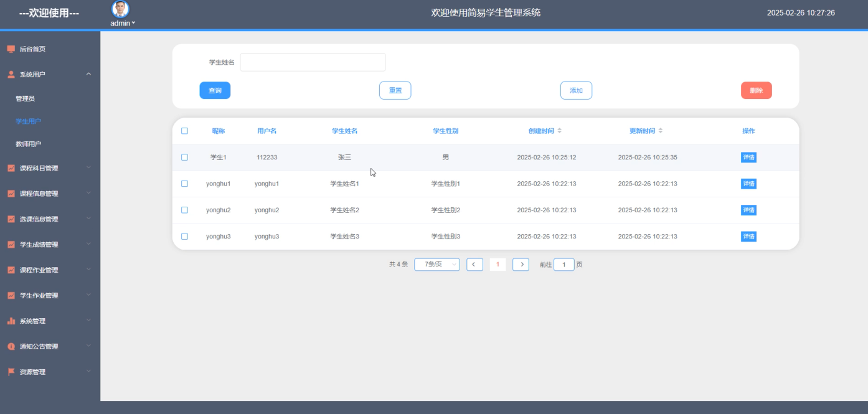Click the 学生作业管理 chart icon

pyautogui.click(x=11, y=296)
